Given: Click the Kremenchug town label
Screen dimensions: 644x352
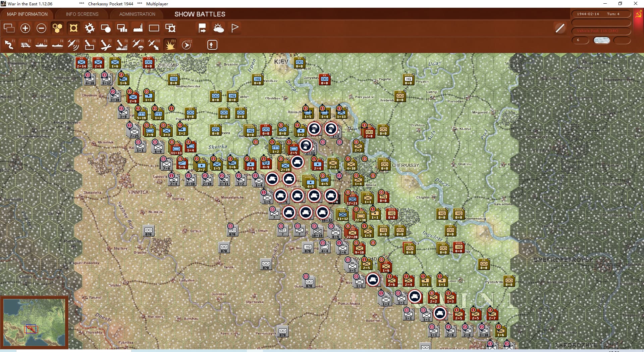Looking at the screenshot, I should click(x=475, y=219).
